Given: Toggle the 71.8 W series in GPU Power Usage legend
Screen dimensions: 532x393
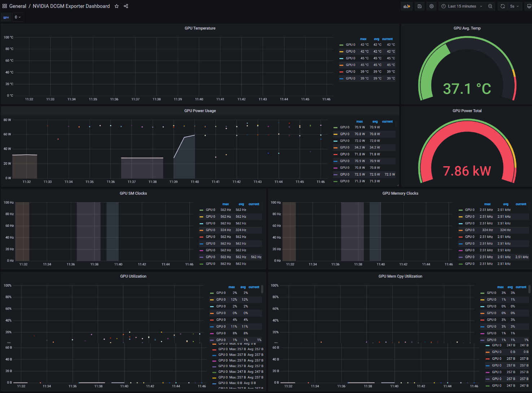Looking at the screenshot, I should 345,154.
